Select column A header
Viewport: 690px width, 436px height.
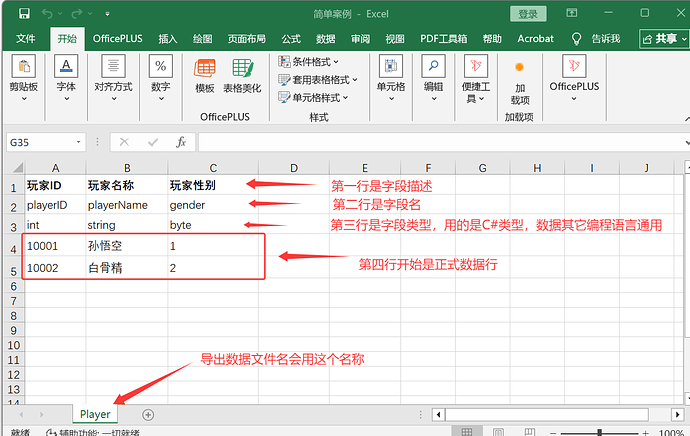(55, 168)
